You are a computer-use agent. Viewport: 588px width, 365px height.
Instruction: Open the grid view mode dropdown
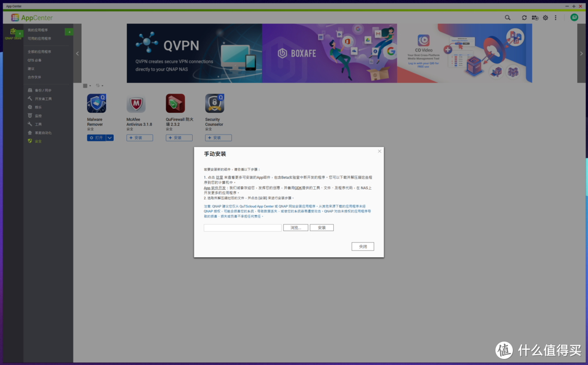tap(87, 86)
